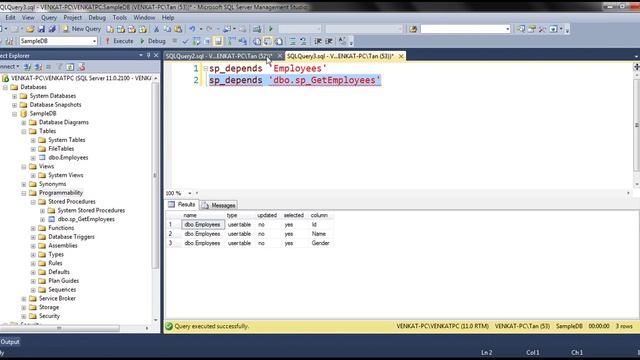
Task: Open the Query menu
Action: [x=49, y=18]
